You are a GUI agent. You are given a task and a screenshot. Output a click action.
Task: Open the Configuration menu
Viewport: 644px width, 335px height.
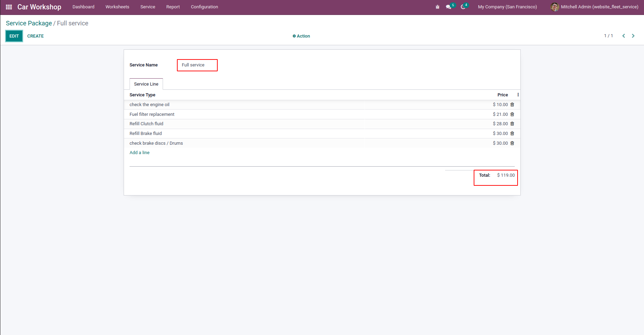point(204,7)
